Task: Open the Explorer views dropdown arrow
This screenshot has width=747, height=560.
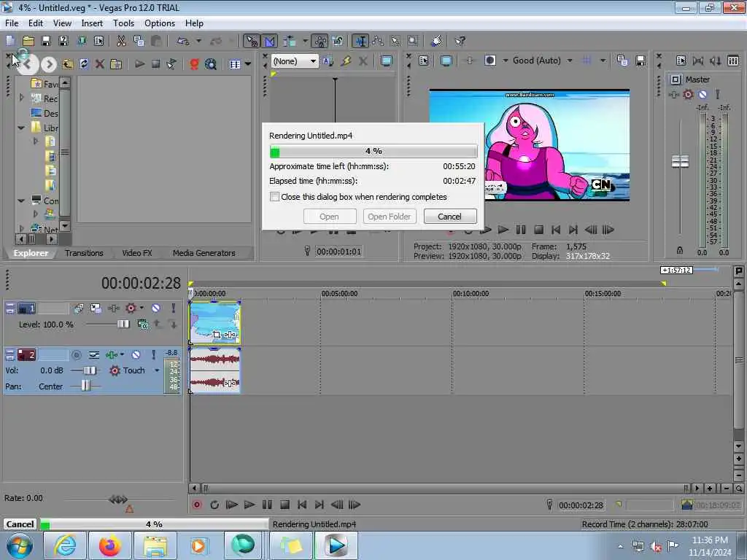Action: click(248, 64)
